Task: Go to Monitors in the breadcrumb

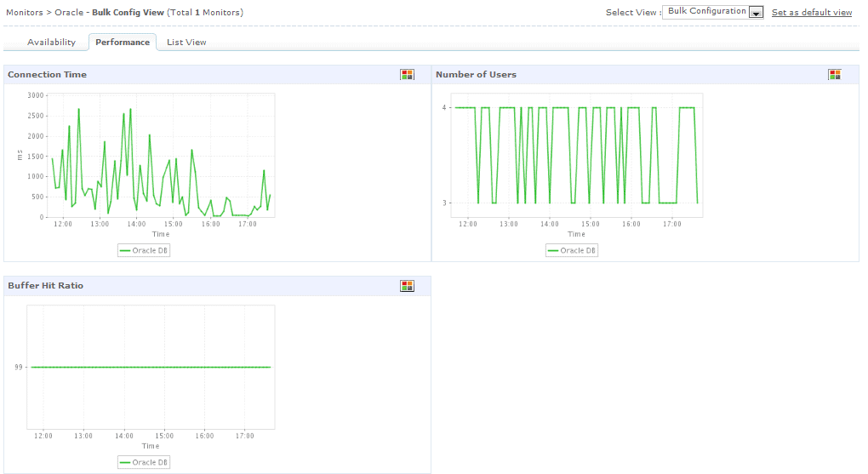Action: [25, 12]
